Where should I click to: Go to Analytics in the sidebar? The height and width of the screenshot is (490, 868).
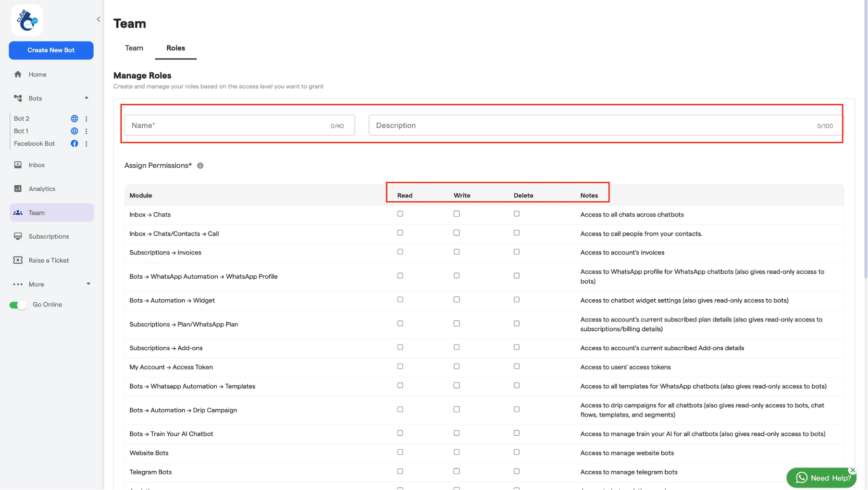coord(42,189)
